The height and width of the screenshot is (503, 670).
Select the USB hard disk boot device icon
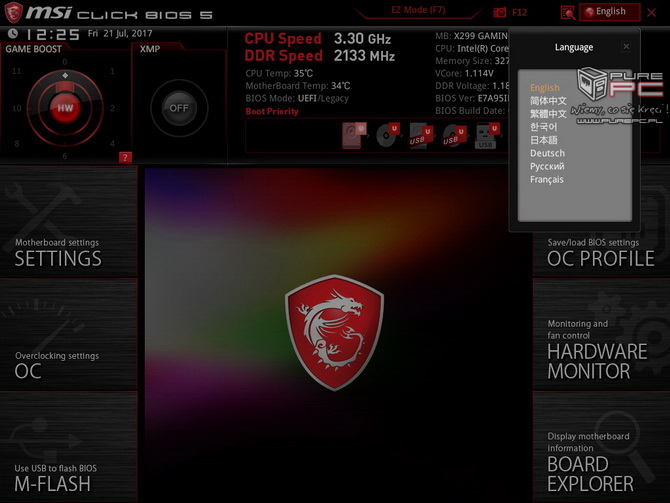click(420, 136)
